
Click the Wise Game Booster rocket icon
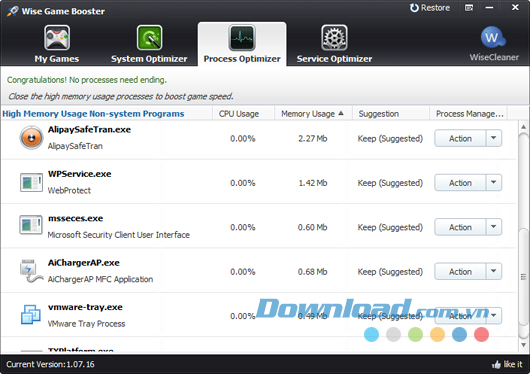click(x=13, y=11)
